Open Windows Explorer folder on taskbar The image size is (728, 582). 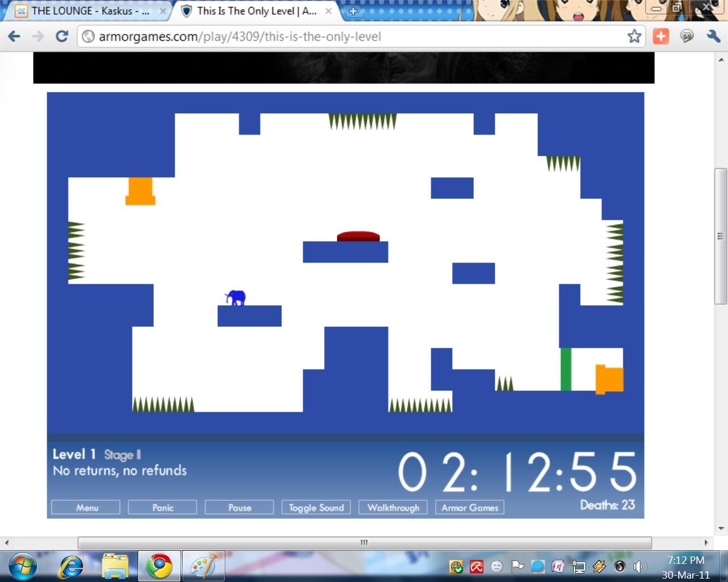tap(115, 566)
